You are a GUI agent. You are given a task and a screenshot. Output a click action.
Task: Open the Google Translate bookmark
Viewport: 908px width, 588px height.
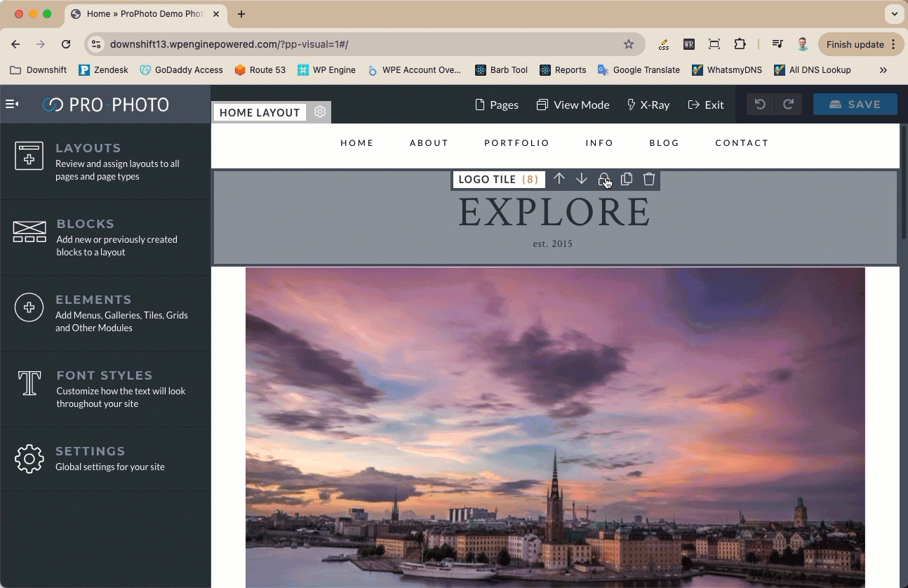click(x=639, y=69)
